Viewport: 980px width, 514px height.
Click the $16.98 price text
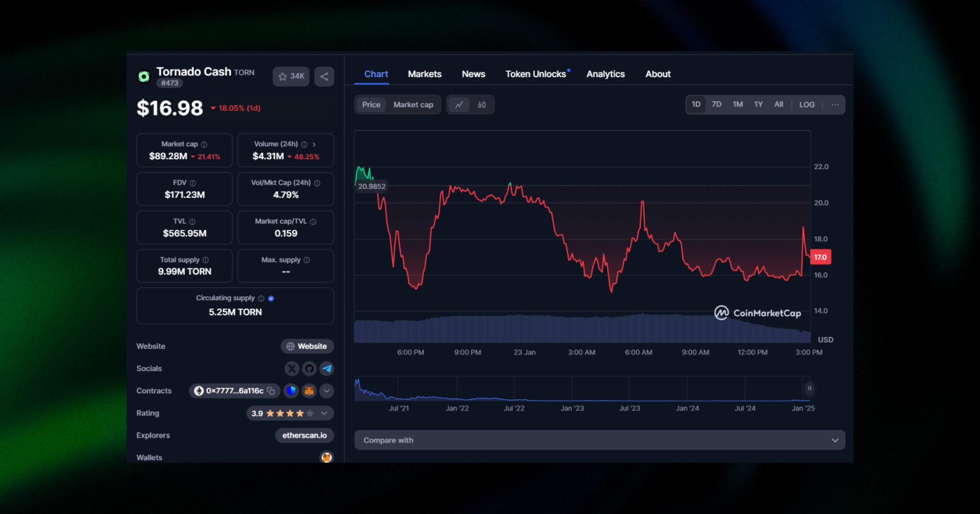click(170, 108)
